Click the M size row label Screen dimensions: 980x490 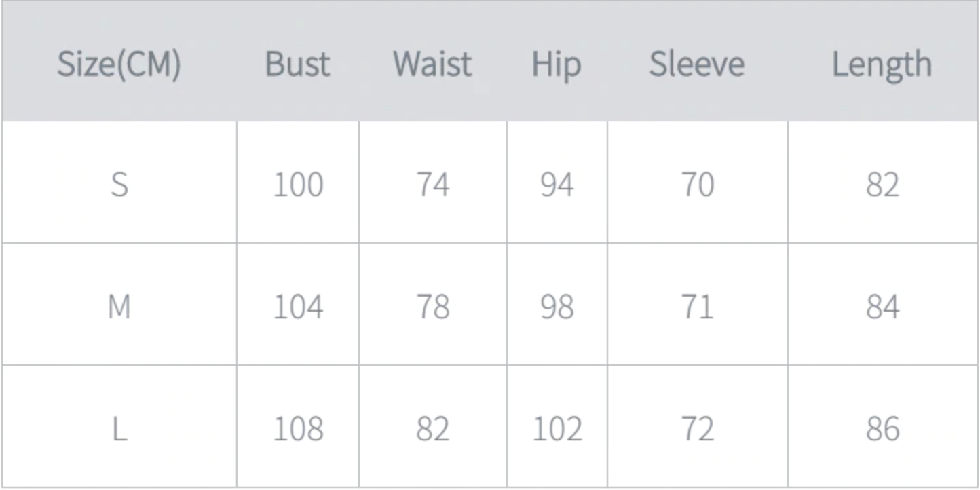coord(119,307)
